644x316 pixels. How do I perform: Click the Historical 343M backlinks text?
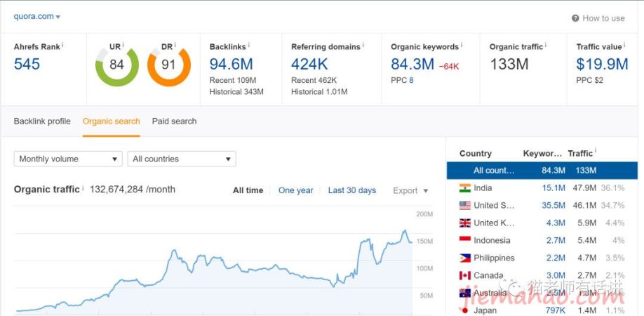click(236, 91)
